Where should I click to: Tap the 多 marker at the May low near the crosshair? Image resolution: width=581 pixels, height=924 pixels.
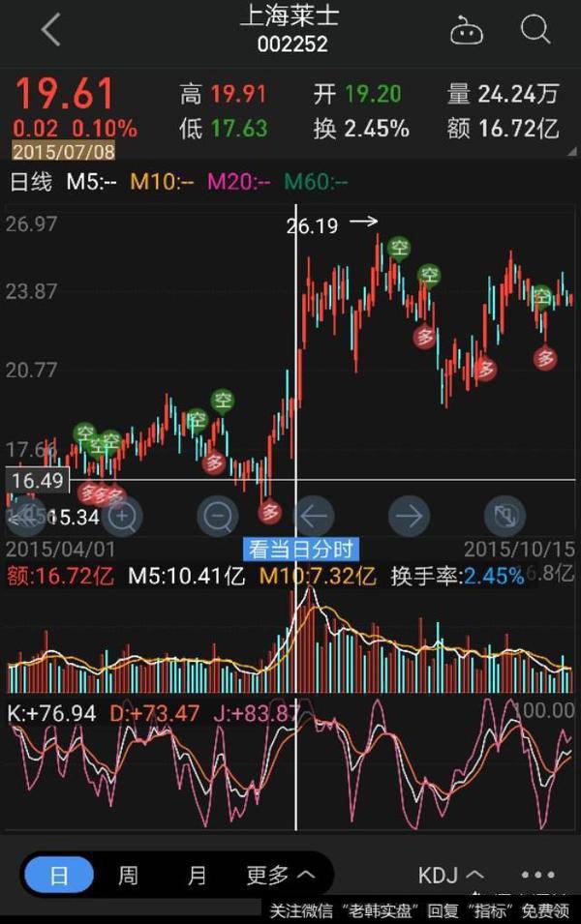(270, 512)
